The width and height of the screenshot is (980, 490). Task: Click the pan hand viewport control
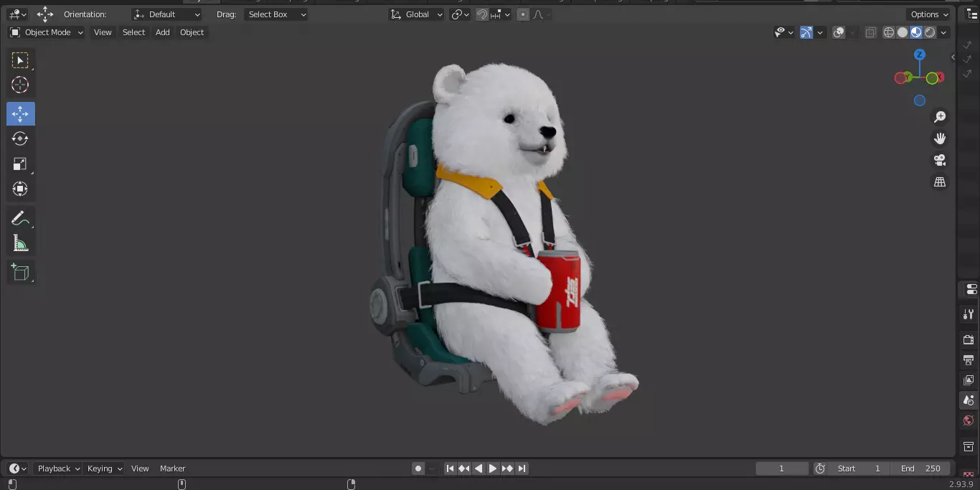click(x=940, y=138)
